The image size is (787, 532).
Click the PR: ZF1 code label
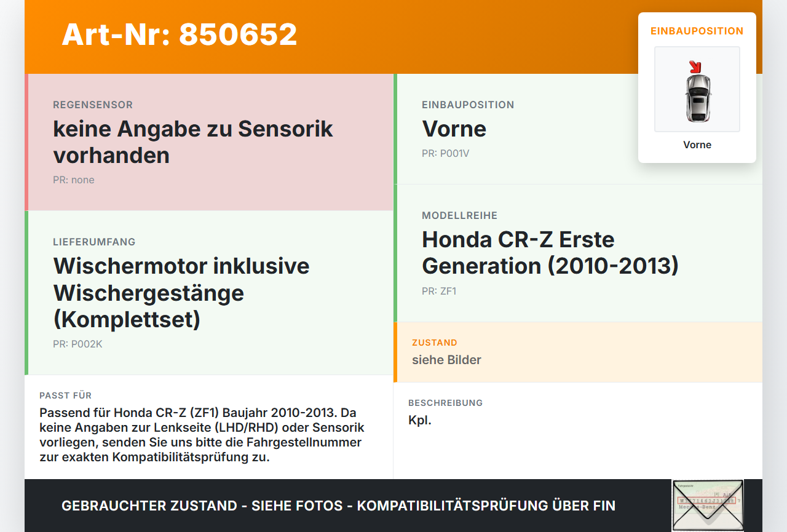439,291
